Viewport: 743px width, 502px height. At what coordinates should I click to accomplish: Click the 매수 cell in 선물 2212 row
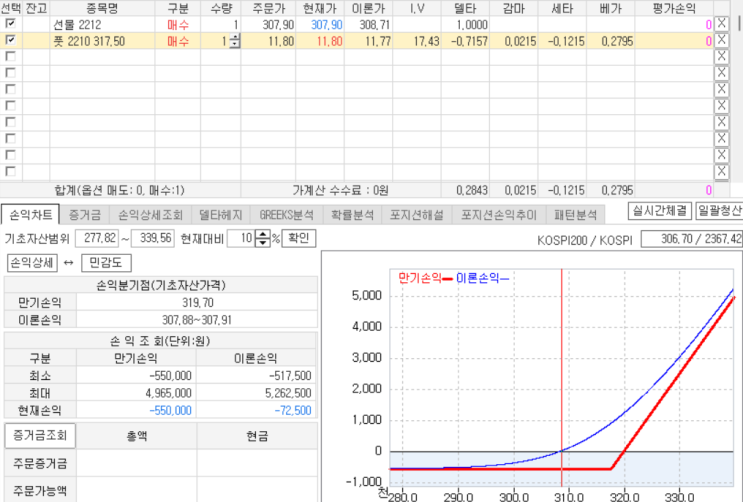(x=178, y=24)
